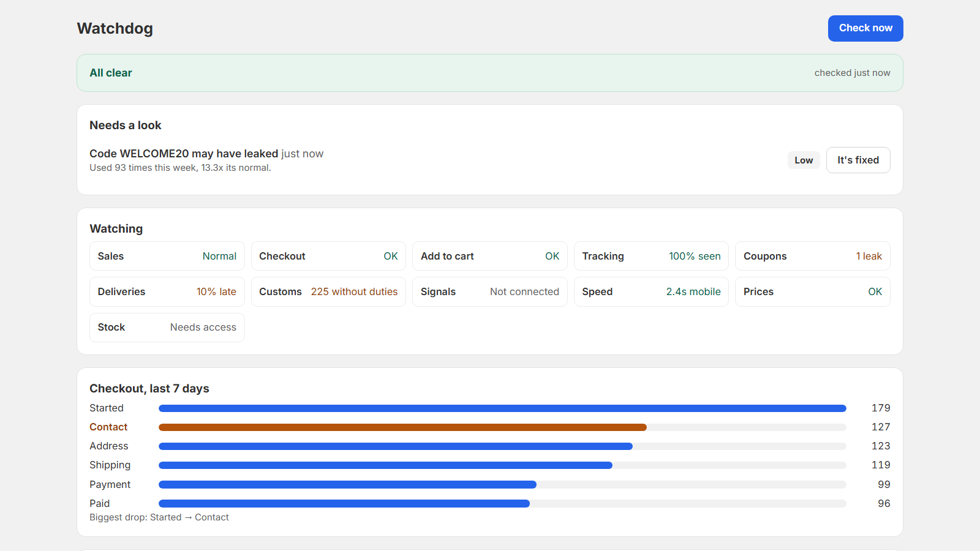Click the Started funnel bar

(502, 408)
